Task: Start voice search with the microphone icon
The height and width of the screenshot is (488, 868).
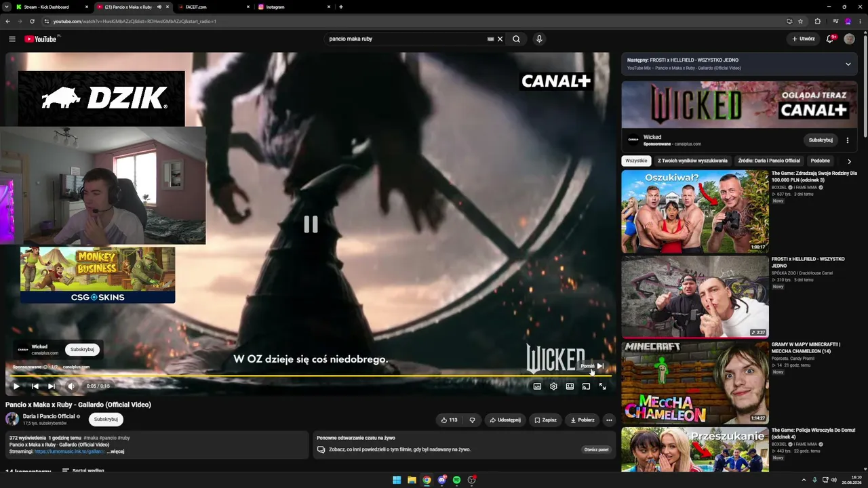Action: [539, 39]
